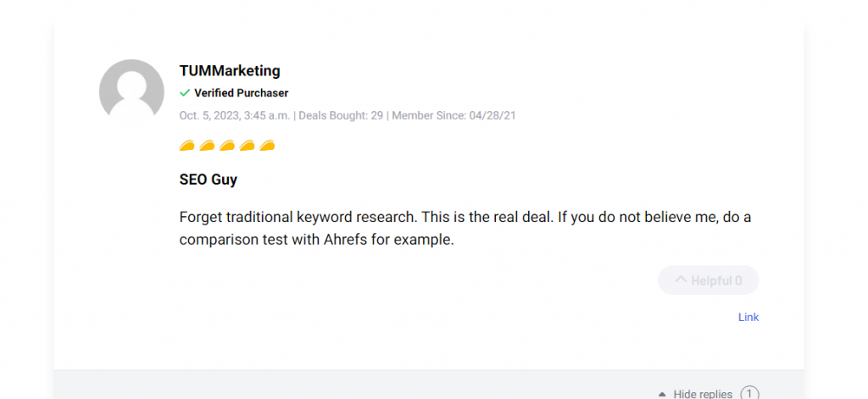Click the Verified Purchaser label
868x399 pixels.
pyautogui.click(x=241, y=93)
